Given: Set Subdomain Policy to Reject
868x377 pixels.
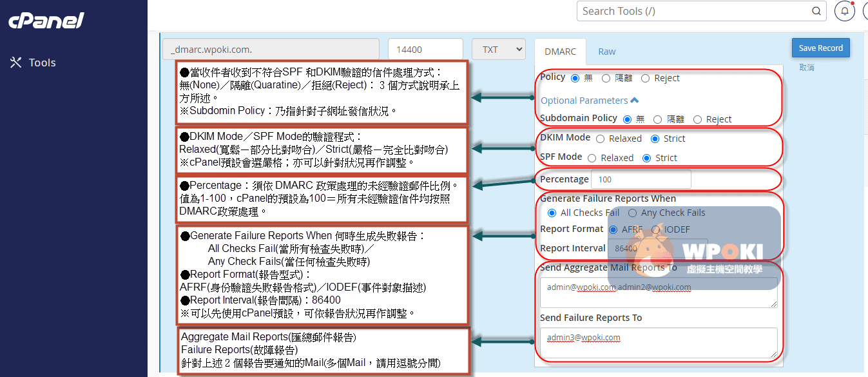Looking at the screenshot, I should pyautogui.click(x=697, y=120).
